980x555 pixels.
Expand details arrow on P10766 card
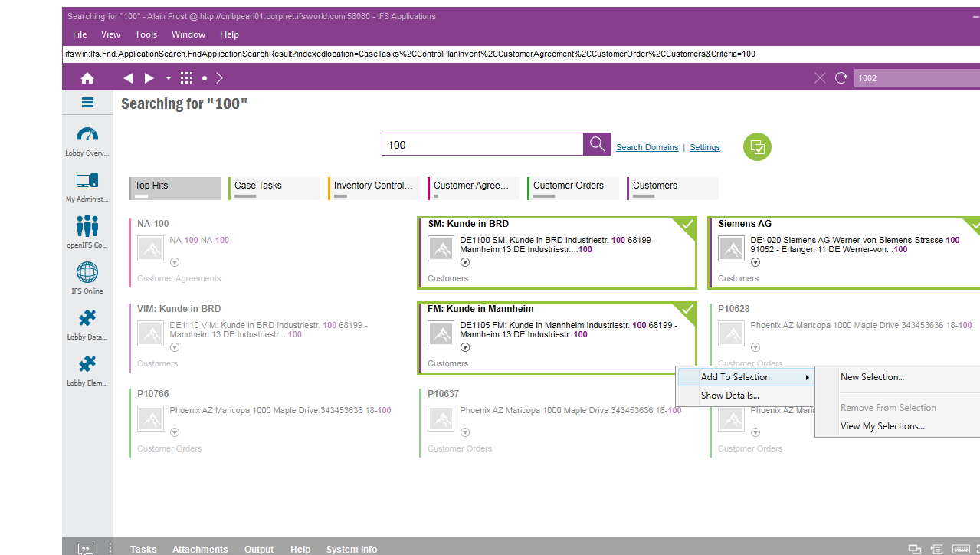point(175,432)
